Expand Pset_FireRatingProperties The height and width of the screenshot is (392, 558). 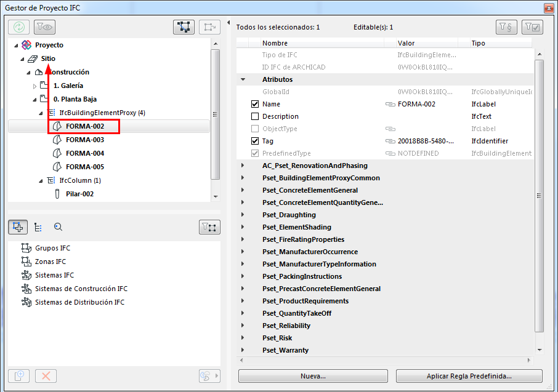(x=243, y=239)
